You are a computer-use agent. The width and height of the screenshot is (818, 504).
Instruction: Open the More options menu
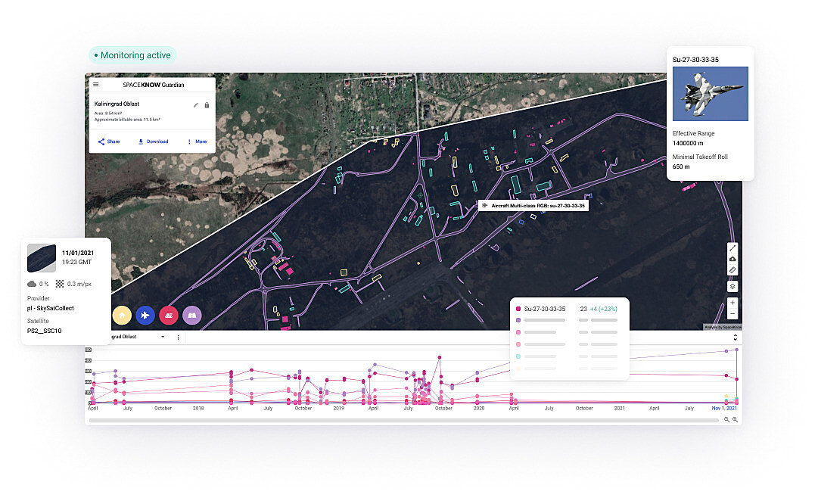pos(196,142)
